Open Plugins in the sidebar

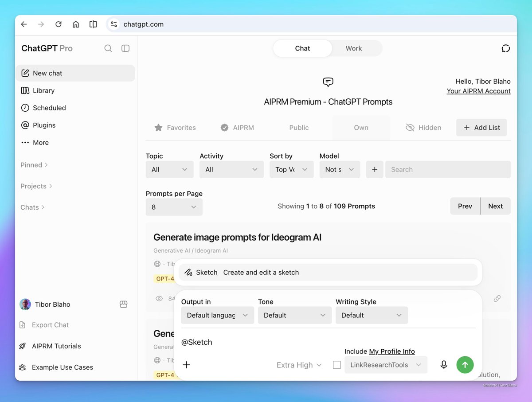(x=75, y=125)
